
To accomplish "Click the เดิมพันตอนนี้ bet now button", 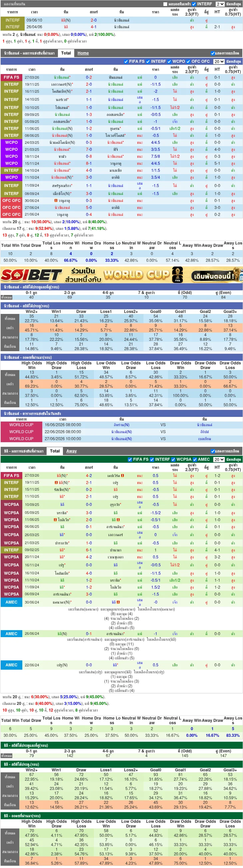I will 213,276.
